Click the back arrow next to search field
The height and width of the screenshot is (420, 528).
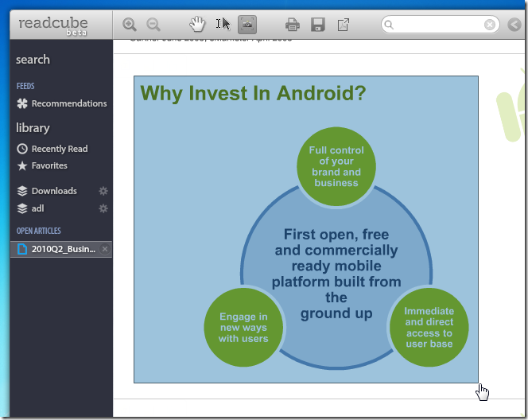(x=513, y=25)
